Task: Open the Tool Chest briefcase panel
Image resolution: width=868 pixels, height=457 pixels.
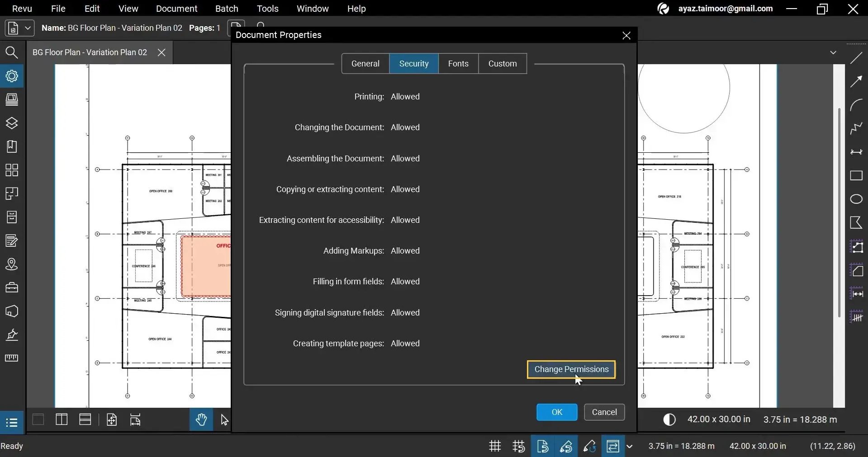Action: point(12,287)
